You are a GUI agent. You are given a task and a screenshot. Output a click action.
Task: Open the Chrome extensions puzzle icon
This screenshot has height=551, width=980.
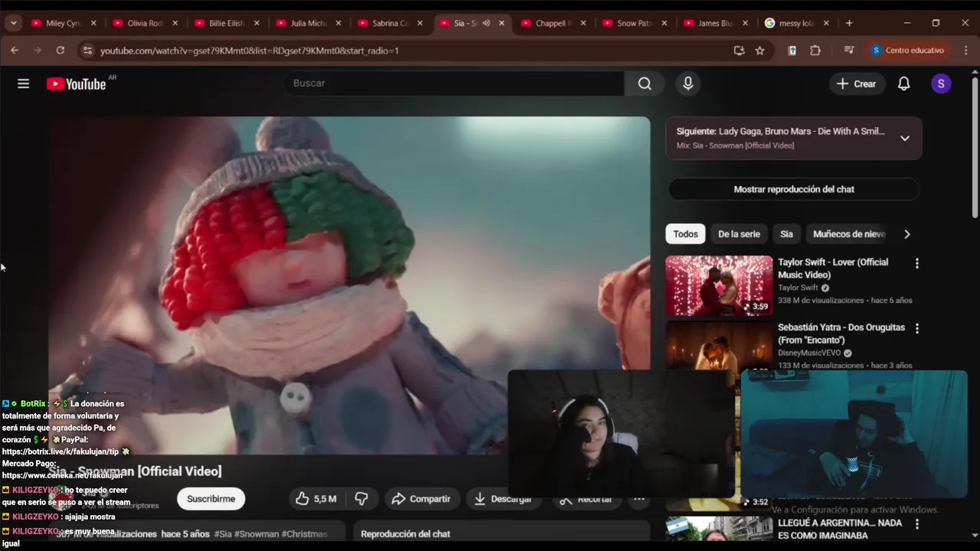[x=815, y=51]
